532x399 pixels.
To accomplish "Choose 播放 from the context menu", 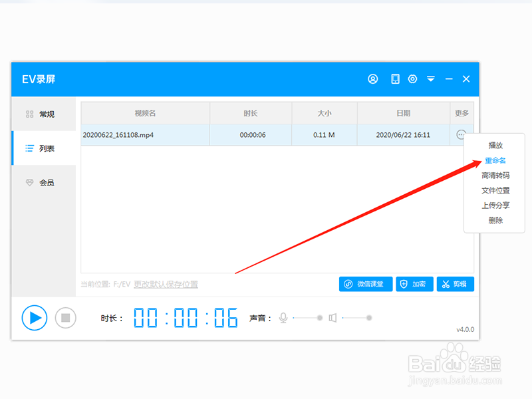I will tap(495, 145).
